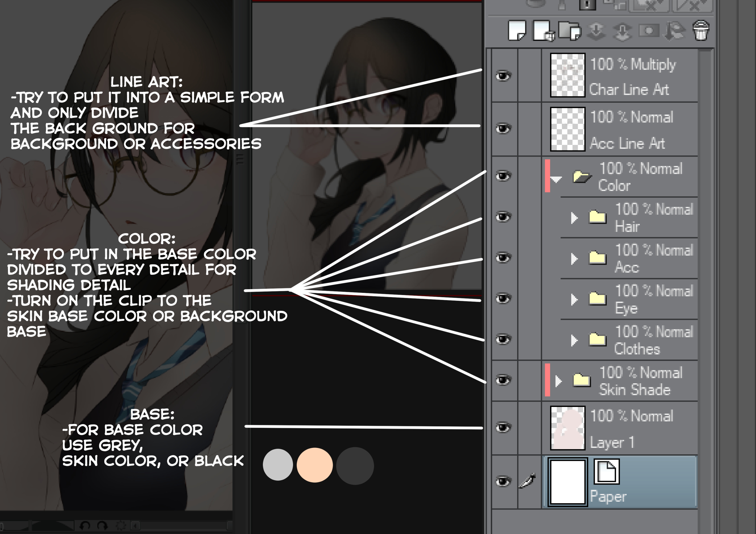Click the transfer to lower layer icon

(596, 32)
